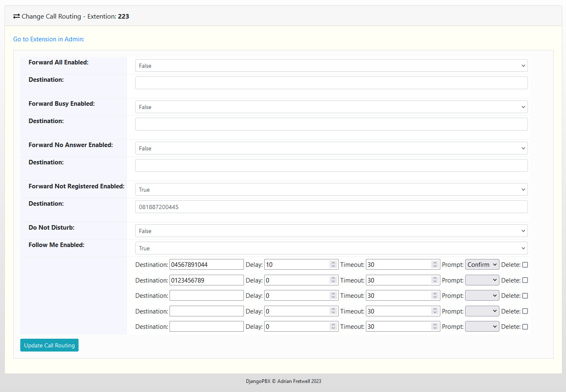This screenshot has width=566, height=392.
Task: Click the Delay stepper showing 10
Action: click(x=333, y=265)
